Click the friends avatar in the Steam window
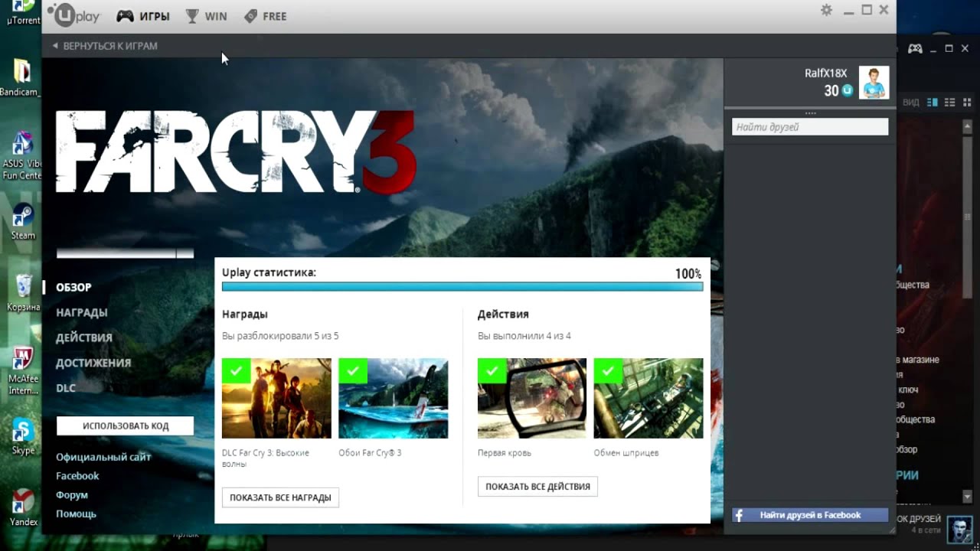 coord(960,529)
